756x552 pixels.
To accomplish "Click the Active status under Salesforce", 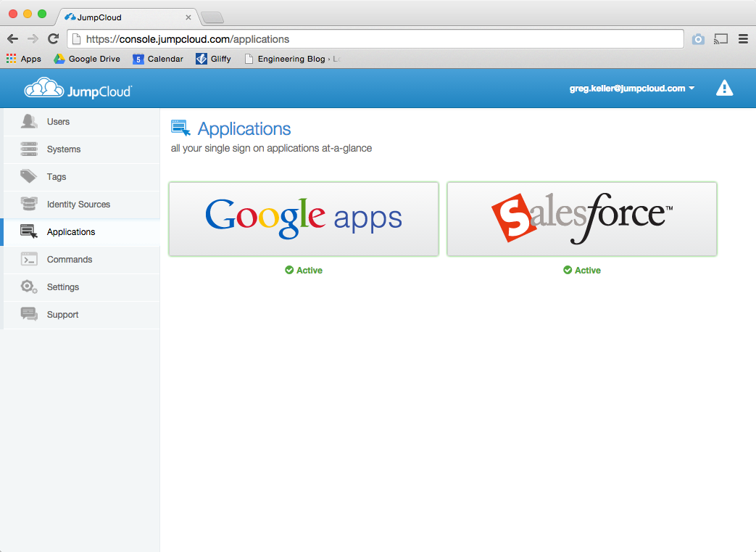I will click(582, 271).
